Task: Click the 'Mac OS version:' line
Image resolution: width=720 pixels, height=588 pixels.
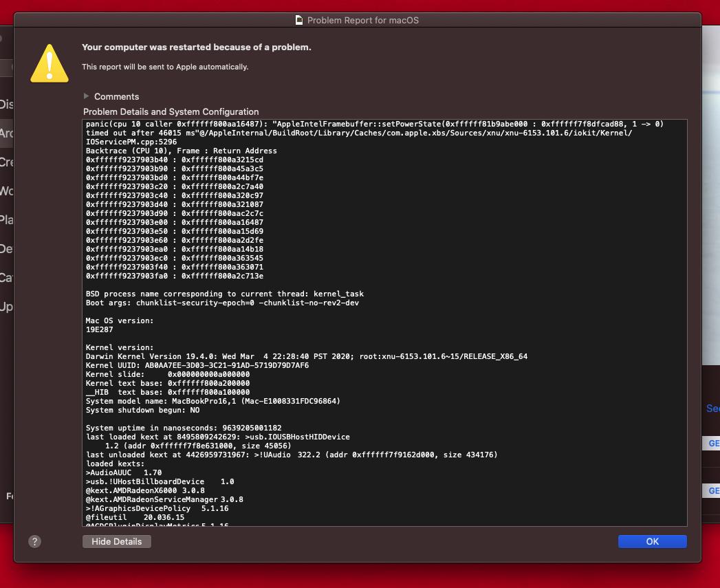Action: click(x=120, y=320)
